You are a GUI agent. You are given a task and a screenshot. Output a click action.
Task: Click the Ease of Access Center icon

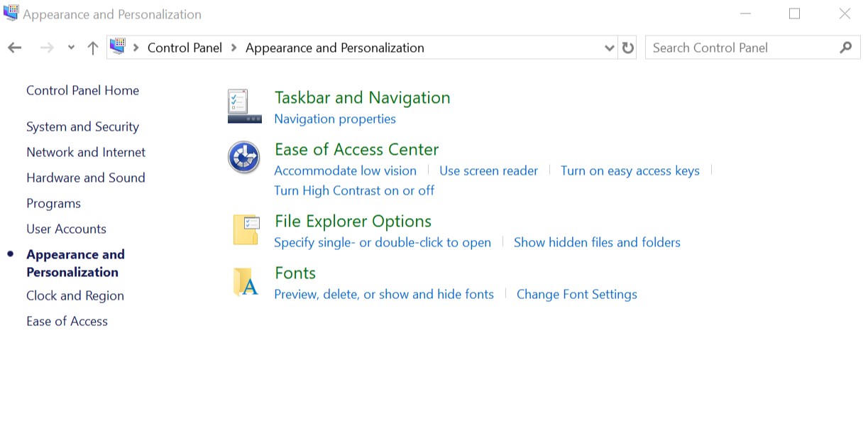tap(244, 157)
